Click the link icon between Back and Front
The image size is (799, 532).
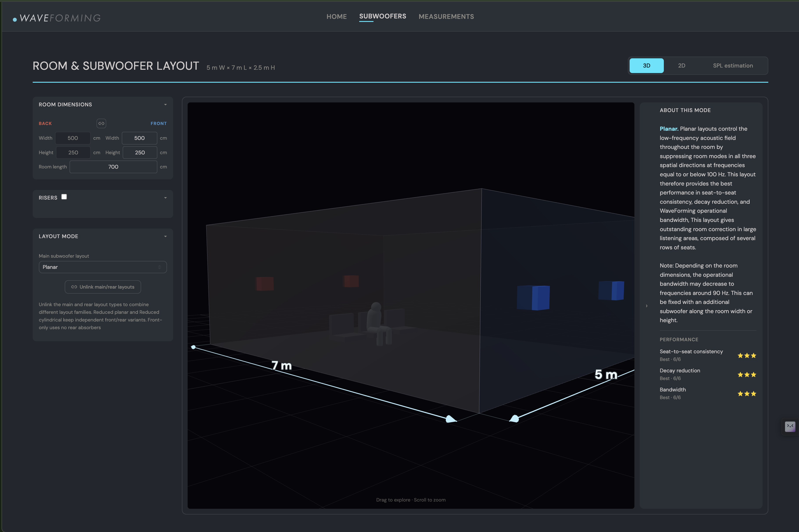point(101,123)
